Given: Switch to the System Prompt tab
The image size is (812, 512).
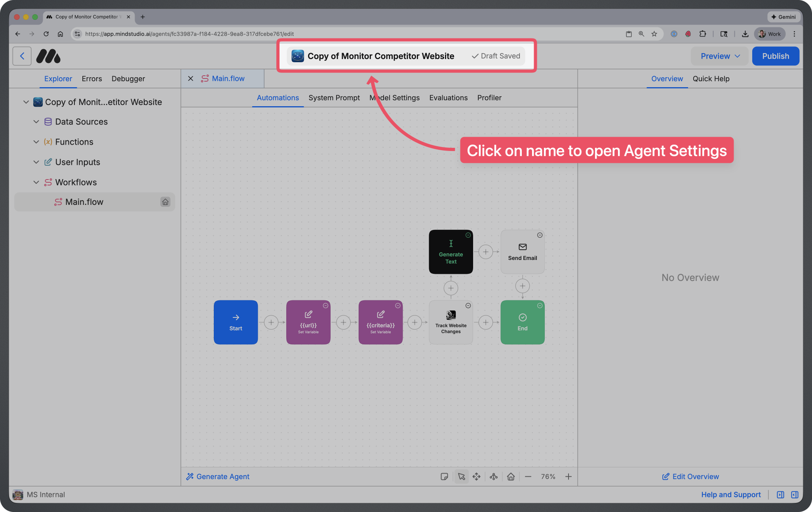Looking at the screenshot, I should (x=334, y=97).
